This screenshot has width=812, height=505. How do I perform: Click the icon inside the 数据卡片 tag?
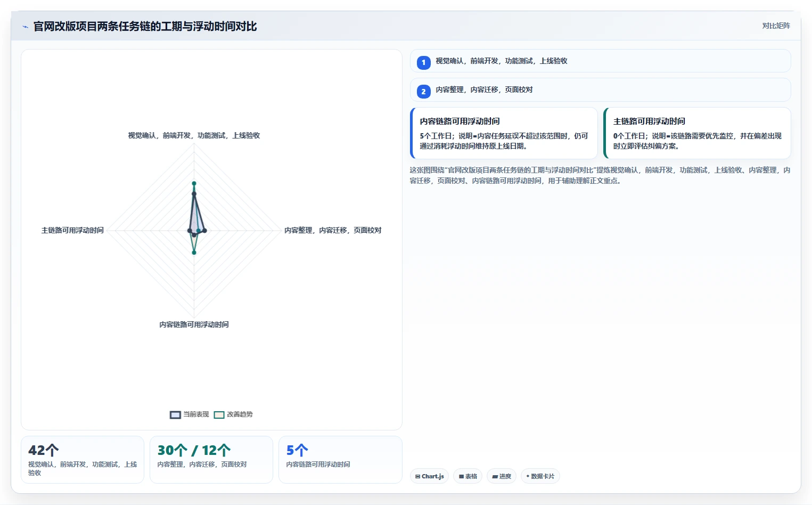(528, 476)
